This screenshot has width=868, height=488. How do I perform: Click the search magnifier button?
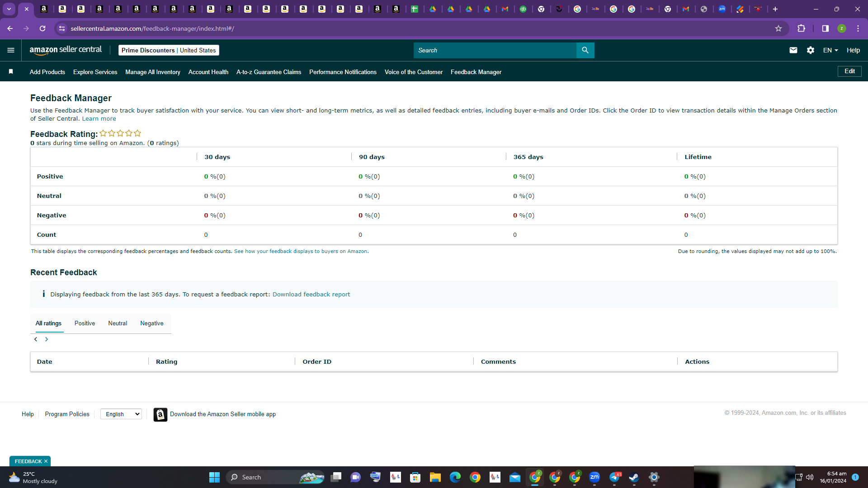coord(585,50)
